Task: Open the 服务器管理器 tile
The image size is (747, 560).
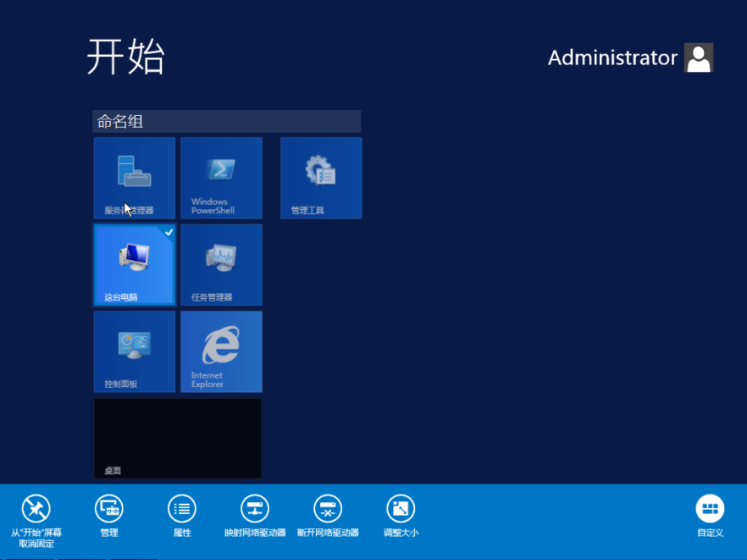Action: (x=134, y=178)
